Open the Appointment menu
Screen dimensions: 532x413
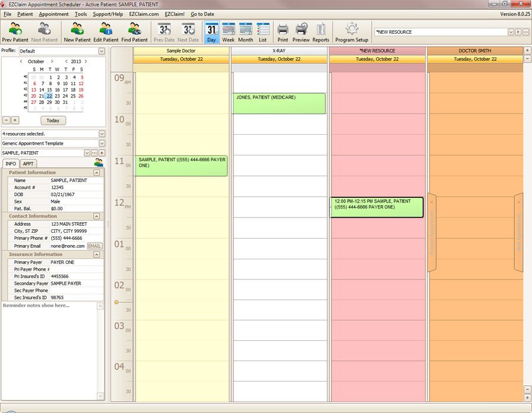[54, 14]
